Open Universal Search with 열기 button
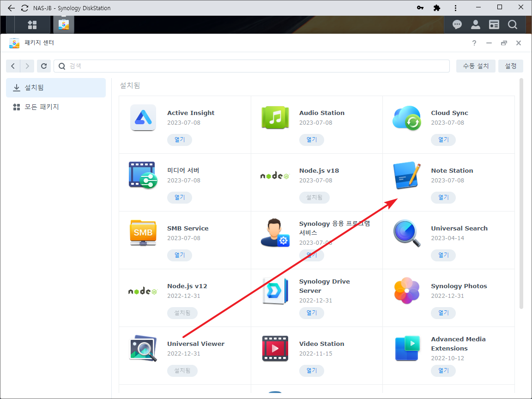The height and width of the screenshot is (399, 532). [443, 255]
